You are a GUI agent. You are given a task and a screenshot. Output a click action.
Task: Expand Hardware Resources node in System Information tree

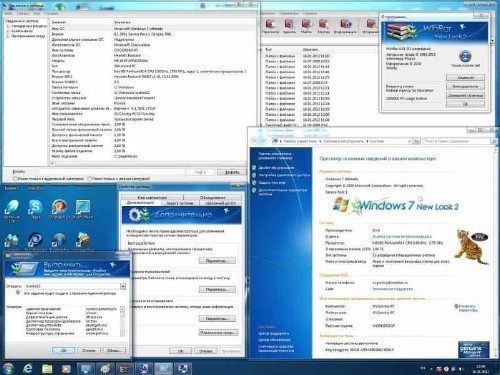pyautogui.click(x=8, y=26)
